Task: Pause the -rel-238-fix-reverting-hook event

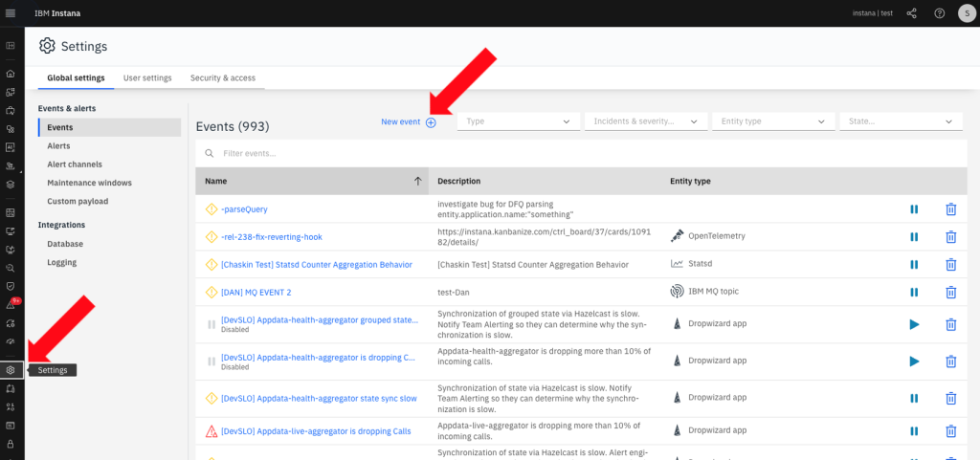Action: [914, 236]
